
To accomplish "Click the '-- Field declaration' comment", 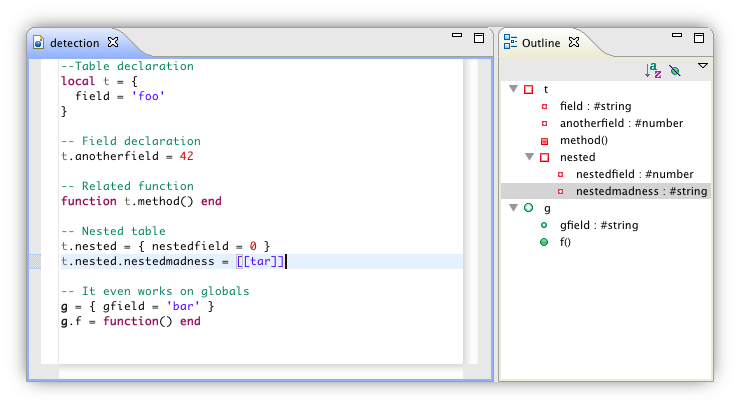I will point(131,141).
